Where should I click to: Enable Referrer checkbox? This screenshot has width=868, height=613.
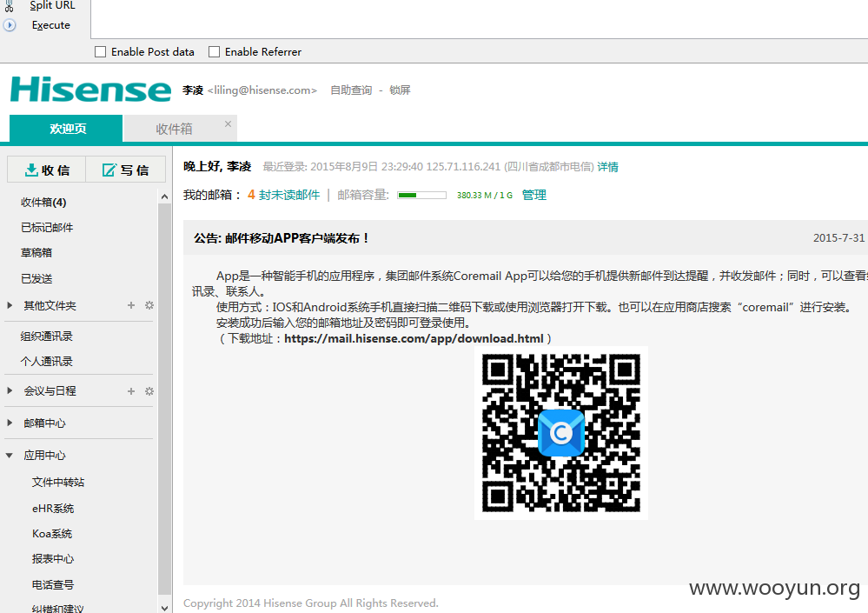coord(214,51)
